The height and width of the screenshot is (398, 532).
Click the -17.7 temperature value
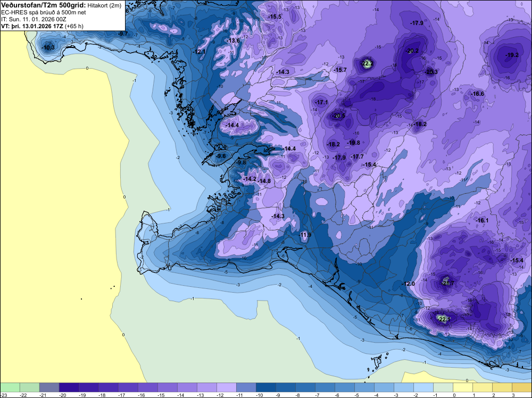[358, 156]
